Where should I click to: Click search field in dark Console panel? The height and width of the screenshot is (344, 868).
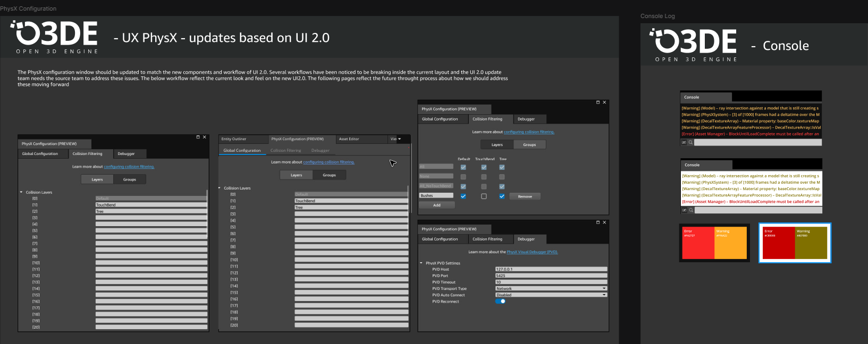point(758,142)
